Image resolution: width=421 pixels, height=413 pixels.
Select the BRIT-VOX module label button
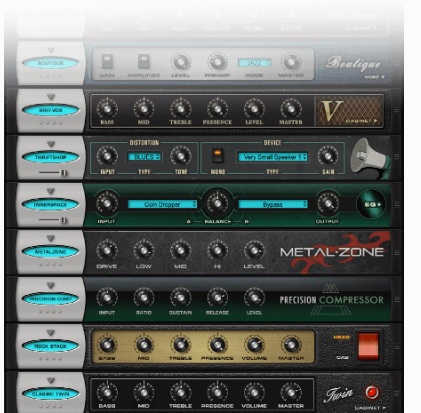tap(50, 110)
